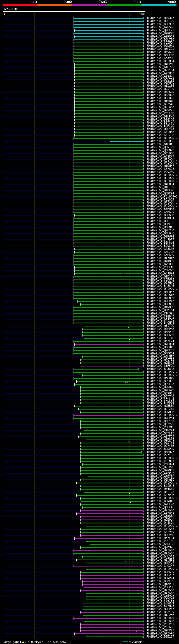Select the UniRef100_P70280 label
This screenshot has height=644, width=179.
pos(161,172)
